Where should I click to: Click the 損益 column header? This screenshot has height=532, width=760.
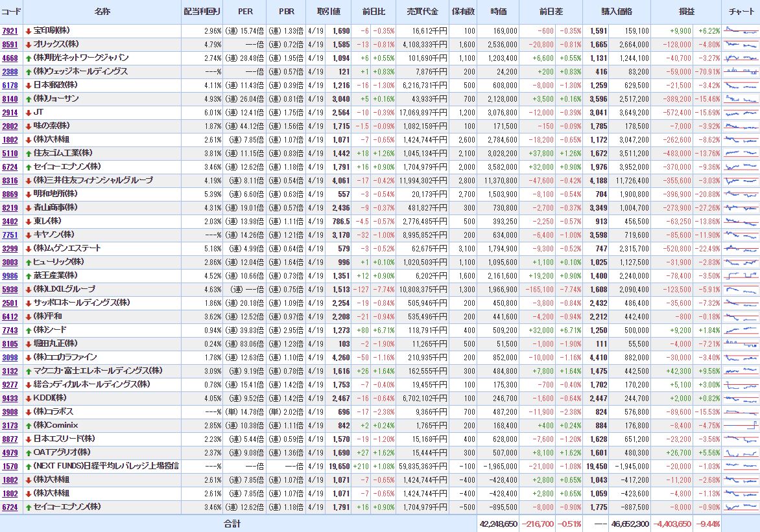click(x=686, y=12)
